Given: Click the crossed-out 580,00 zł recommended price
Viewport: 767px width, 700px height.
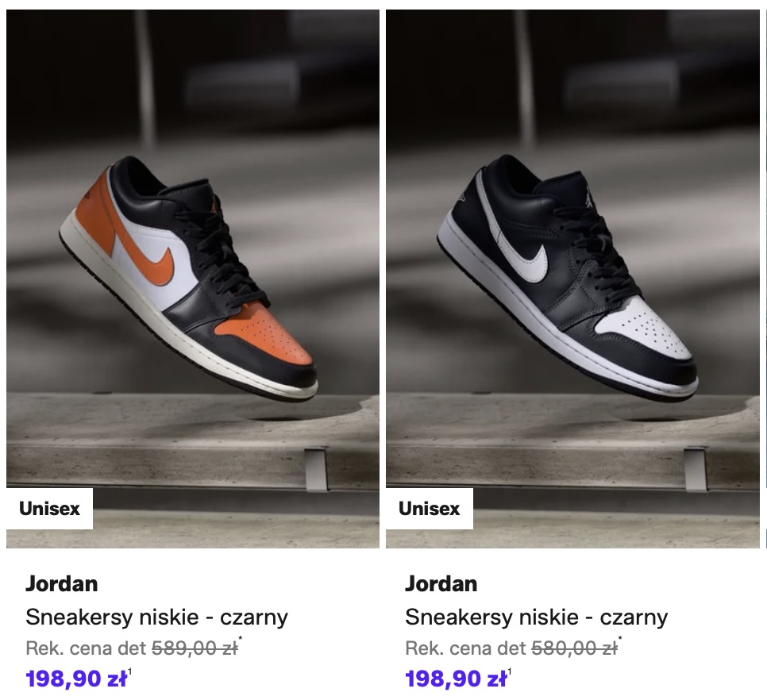Looking at the screenshot, I should point(574,648).
